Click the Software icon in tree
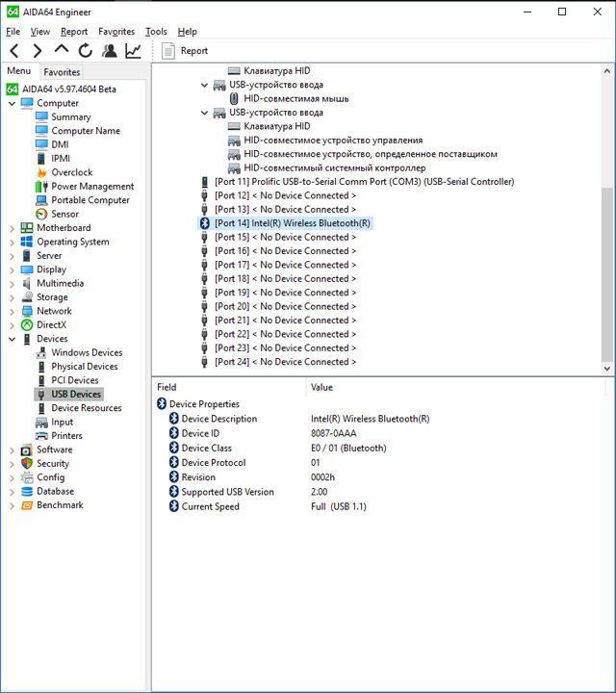The height and width of the screenshot is (693, 616). [27, 449]
